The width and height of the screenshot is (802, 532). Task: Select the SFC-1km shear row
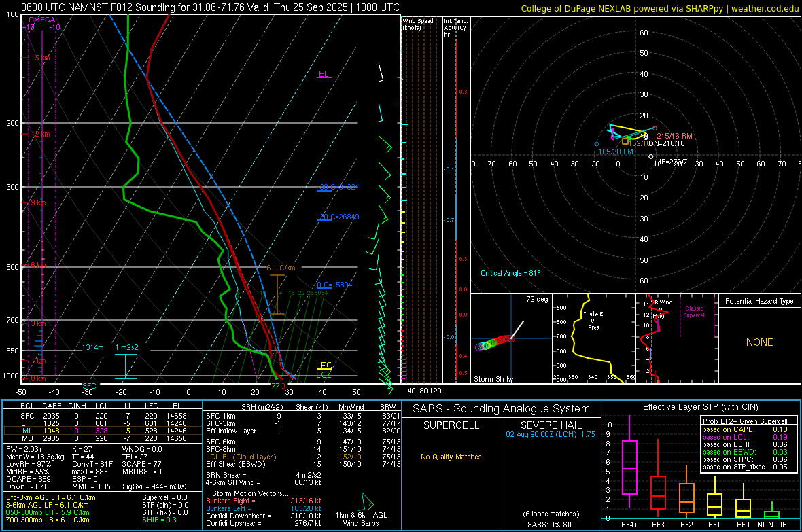pos(303,416)
